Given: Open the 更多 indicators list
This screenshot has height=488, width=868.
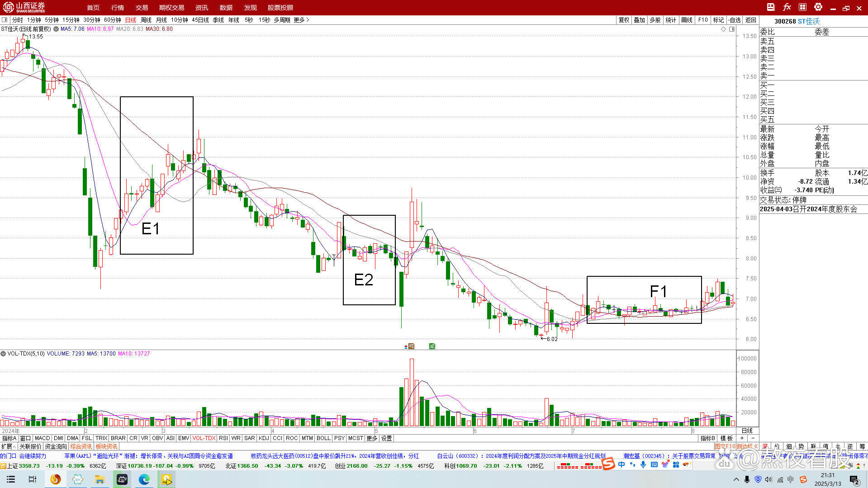Looking at the screenshot, I should [372, 438].
